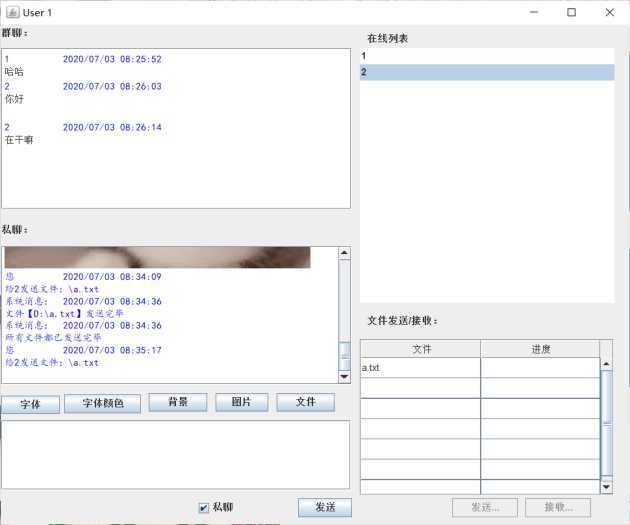This screenshot has width=630, height=525.
Task: Close the User 1 window
Action: point(610,12)
